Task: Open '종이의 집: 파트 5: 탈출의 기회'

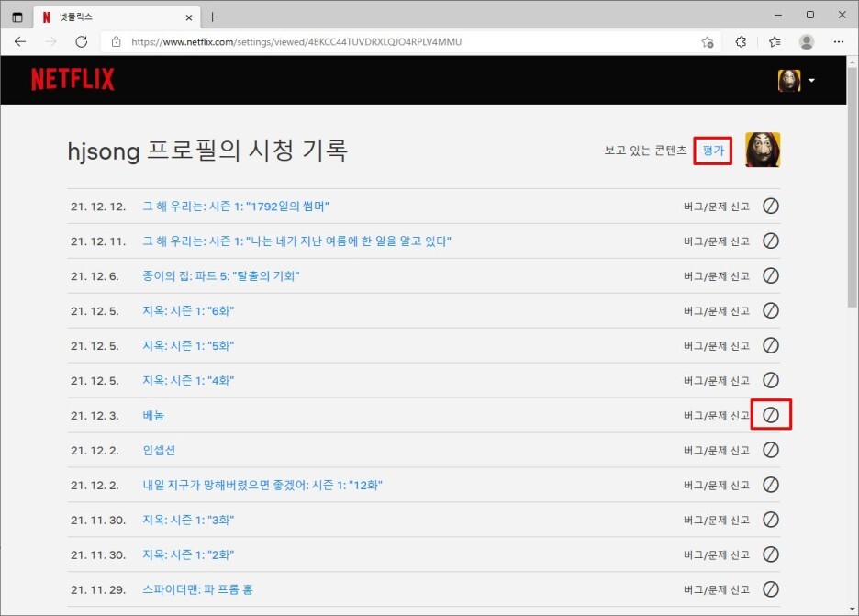Action: (221, 276)
